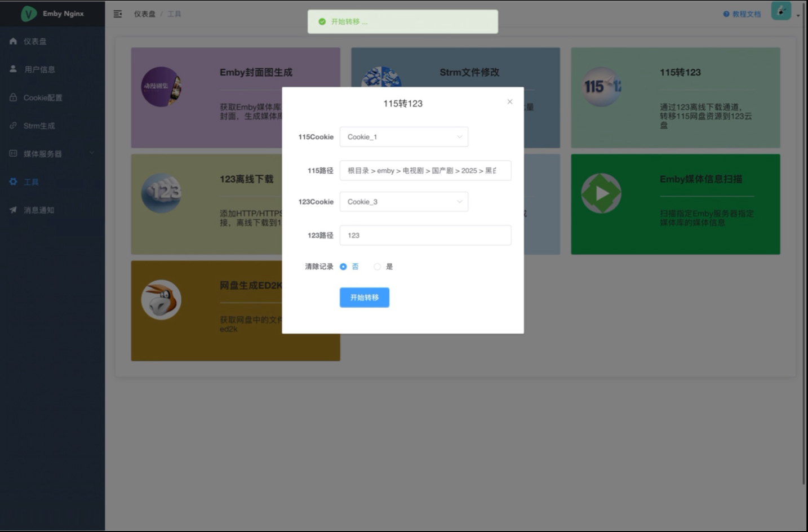Click the 123离线下载 card icon
808x532 pixels.
point(161,193)
